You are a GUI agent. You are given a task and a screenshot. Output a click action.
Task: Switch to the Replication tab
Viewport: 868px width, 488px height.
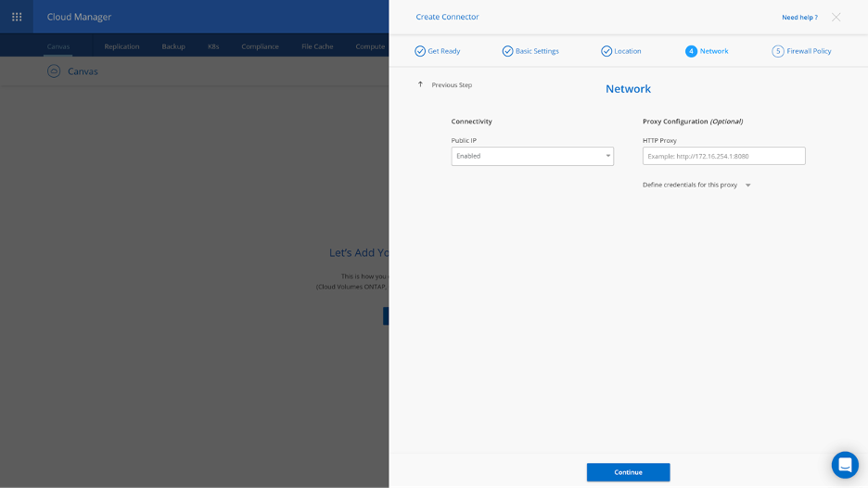121,46
